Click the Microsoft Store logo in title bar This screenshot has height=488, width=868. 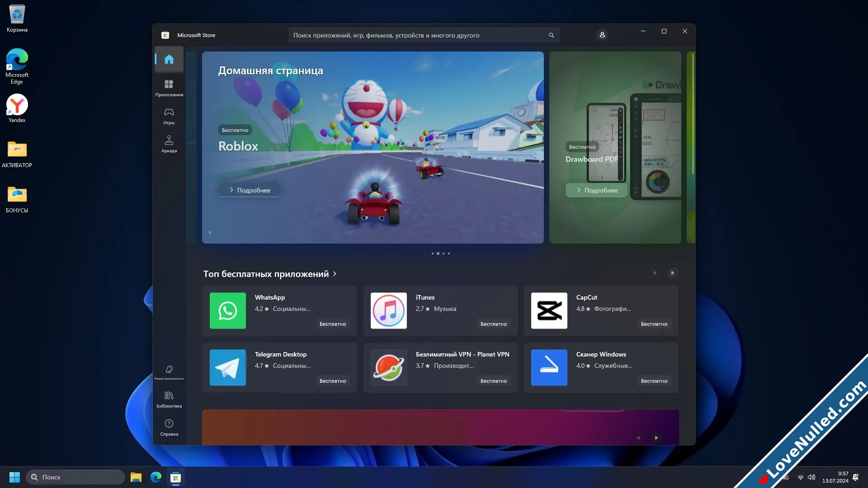tap(165, 35)
